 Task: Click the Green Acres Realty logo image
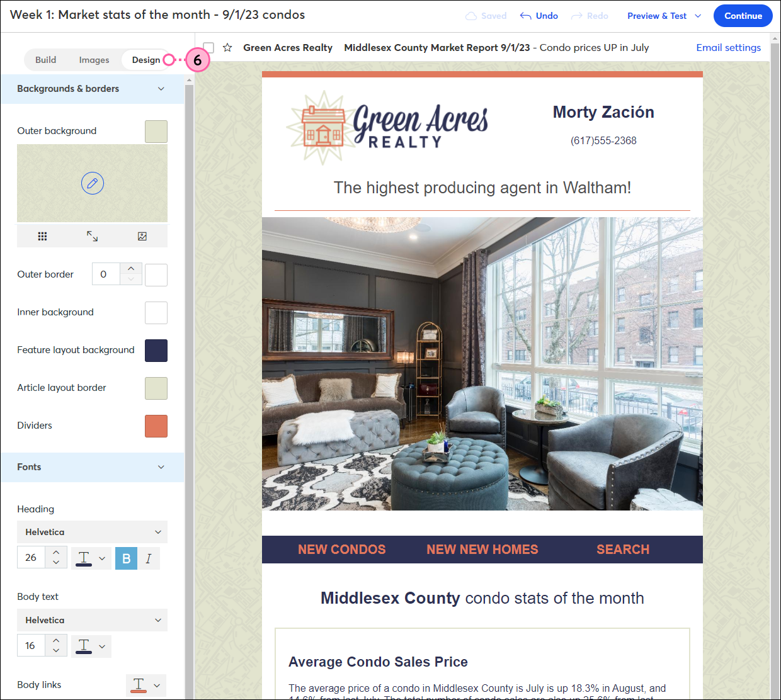387,128
